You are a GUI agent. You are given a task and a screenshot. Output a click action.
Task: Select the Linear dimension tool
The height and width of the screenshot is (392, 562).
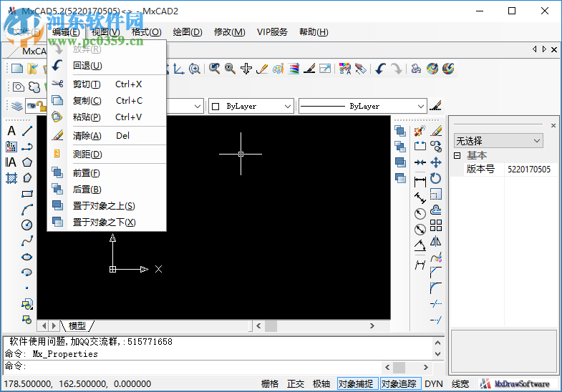(x=420, y=182)
